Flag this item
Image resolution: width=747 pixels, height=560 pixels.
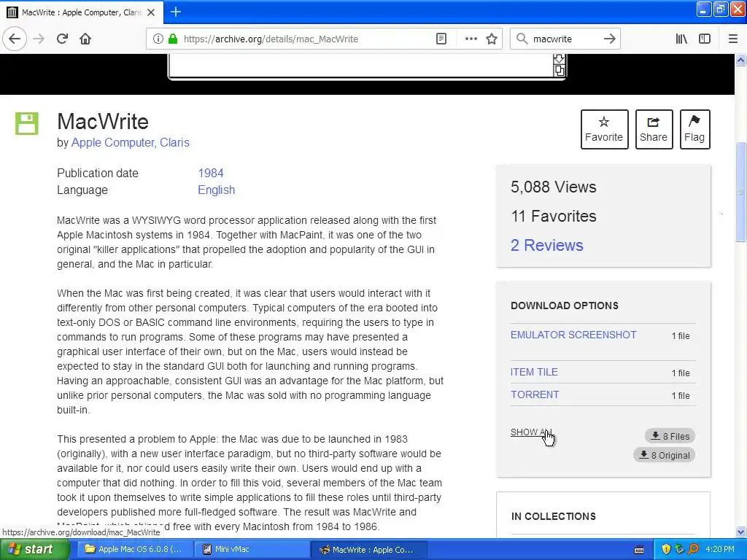694,130
